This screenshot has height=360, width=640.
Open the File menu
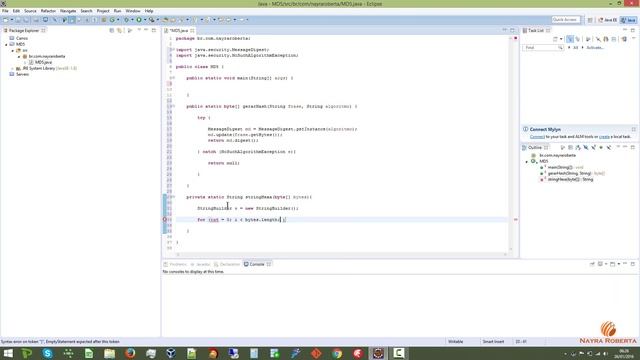coord(5,11)
